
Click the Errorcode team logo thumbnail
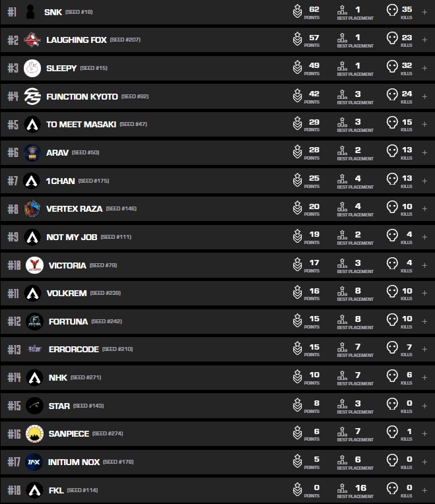pos(34,349)
